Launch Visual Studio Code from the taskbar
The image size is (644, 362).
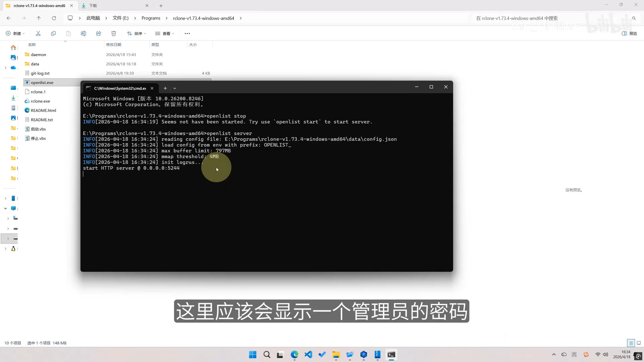[x=308, y=354]
